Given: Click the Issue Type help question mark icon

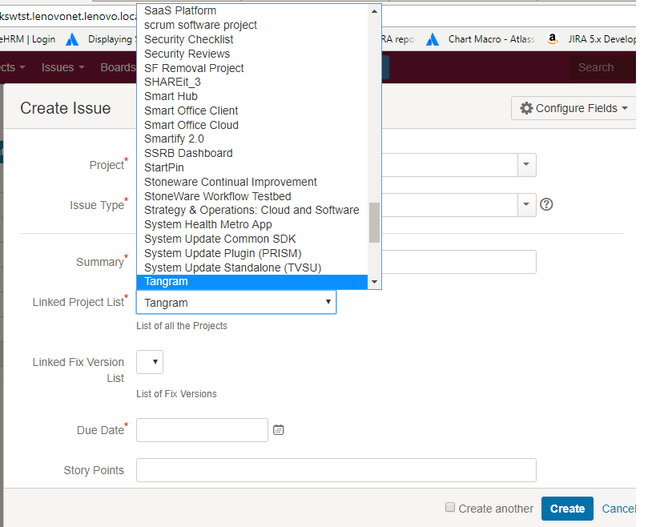Looking at the screenshot, I should 546,205.
